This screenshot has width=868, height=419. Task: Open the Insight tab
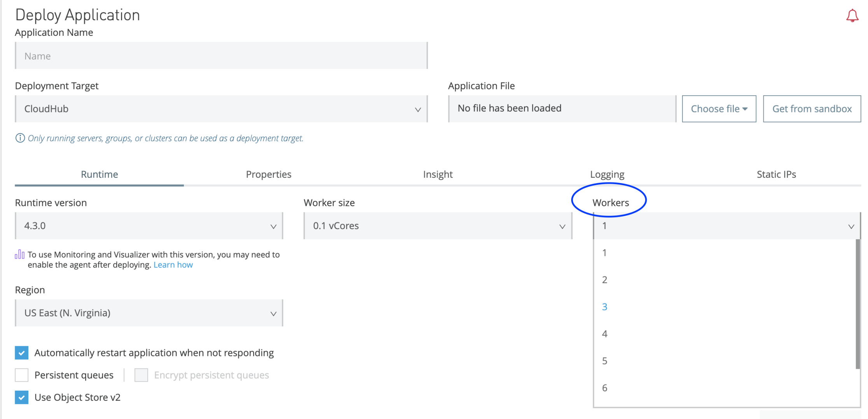(437, 175)
